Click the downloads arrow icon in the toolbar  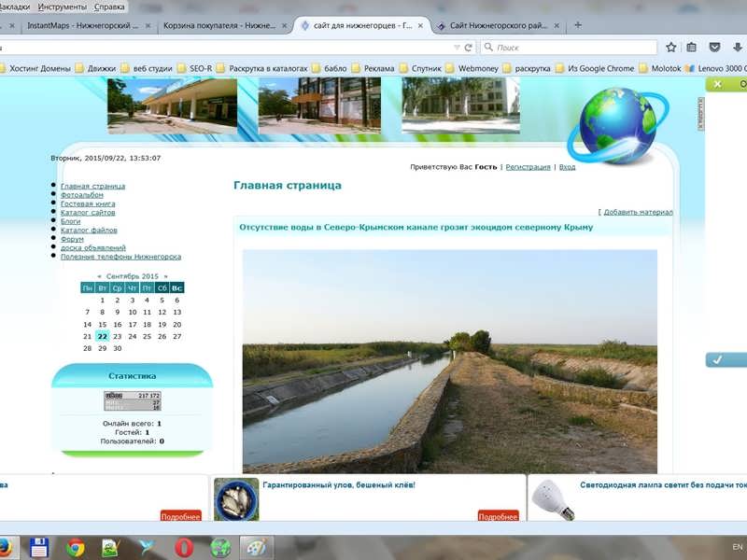737,47
